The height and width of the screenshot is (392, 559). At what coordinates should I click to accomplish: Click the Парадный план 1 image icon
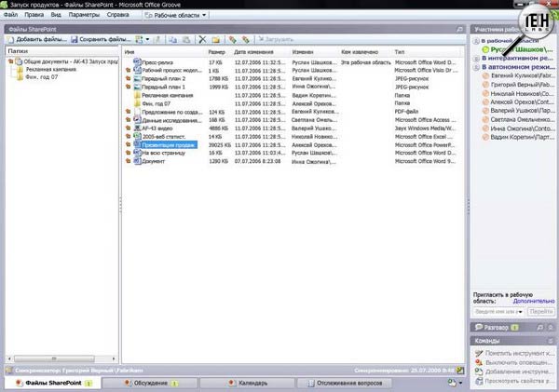[x=137, y=87]
